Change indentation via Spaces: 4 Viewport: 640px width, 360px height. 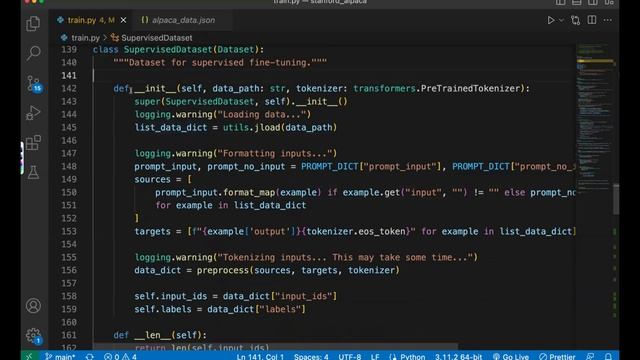coord(311,356)
